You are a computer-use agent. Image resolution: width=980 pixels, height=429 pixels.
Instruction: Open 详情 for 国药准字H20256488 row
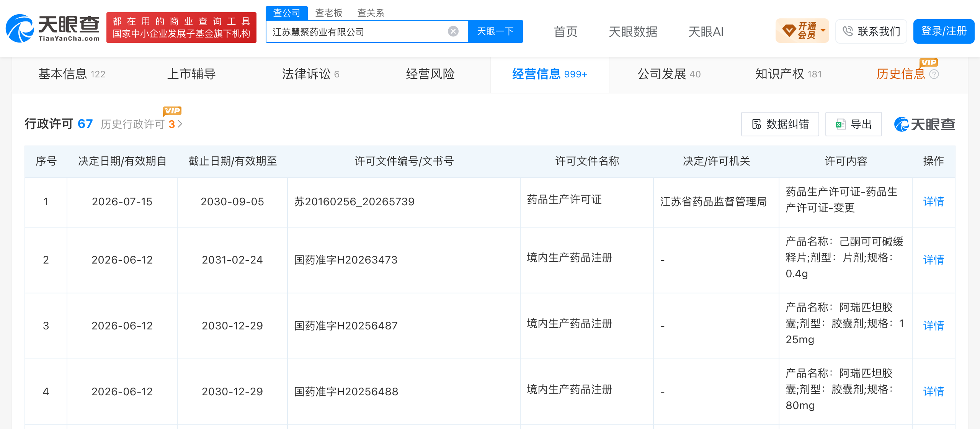(934, 391)
